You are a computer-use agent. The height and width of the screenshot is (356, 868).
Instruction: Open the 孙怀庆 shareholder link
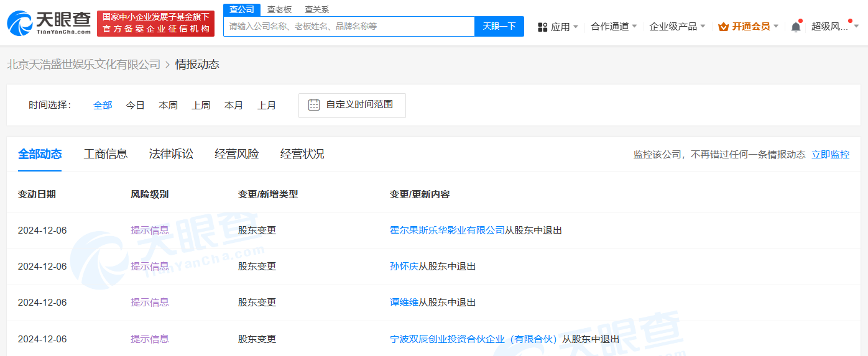click(x=404, y=267)
